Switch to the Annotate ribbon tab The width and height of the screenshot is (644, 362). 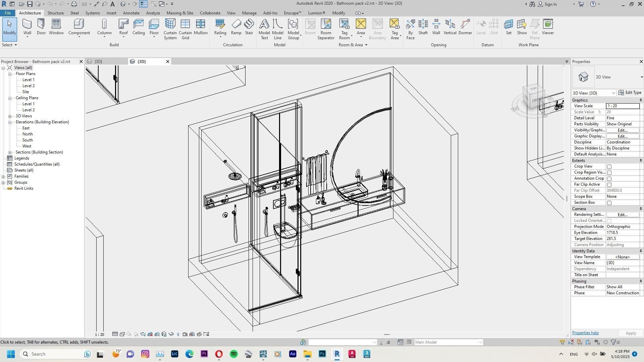(131, 13)
